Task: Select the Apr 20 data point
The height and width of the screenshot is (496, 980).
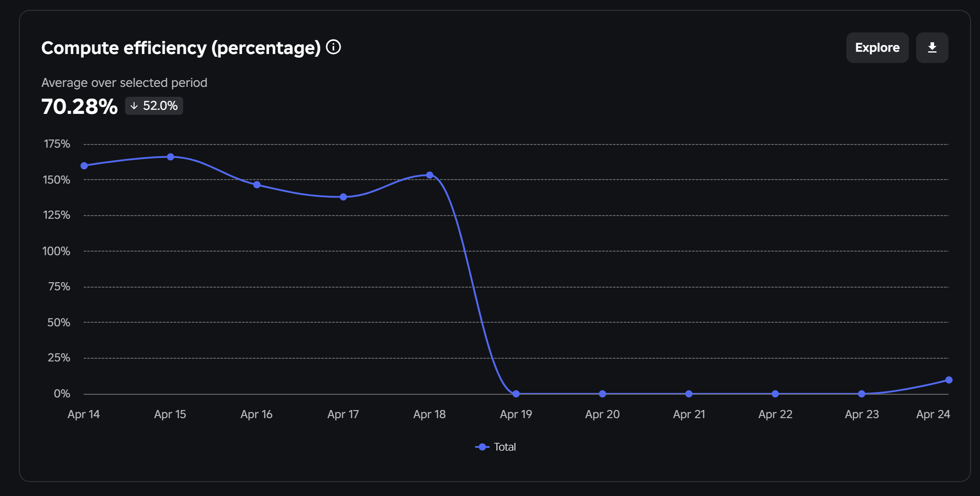Action: pyautogui.click(x=602, y=394)
